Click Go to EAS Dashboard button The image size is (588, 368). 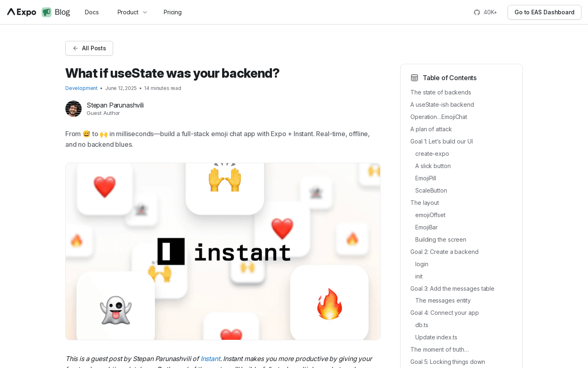[x=544, y=12]
